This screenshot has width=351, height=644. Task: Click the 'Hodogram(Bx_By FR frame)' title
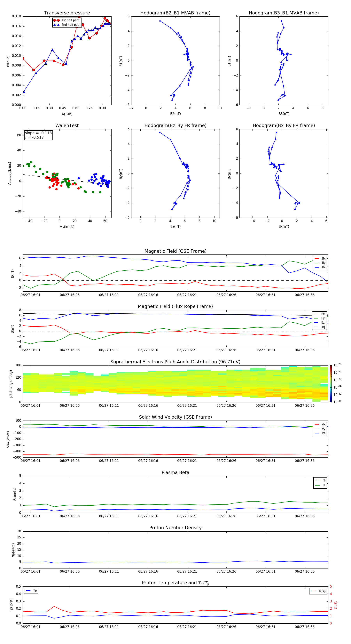point(284,125)
